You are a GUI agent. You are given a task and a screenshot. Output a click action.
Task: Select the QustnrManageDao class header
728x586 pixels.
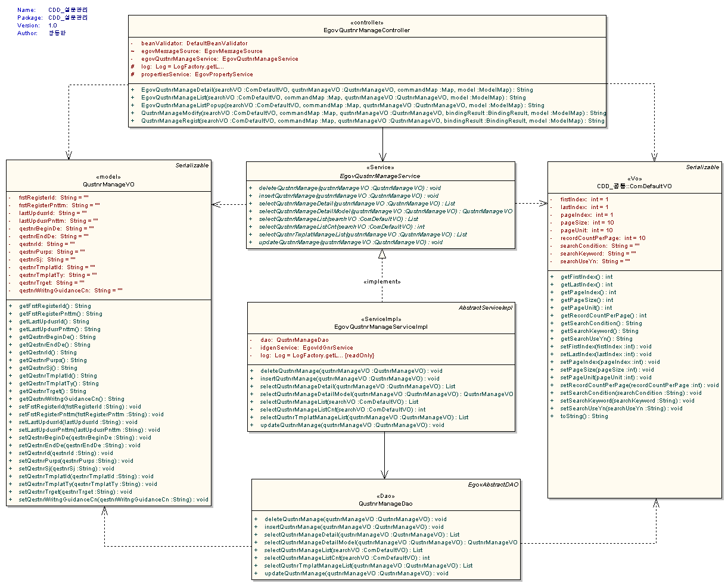pyautogui.click(x=385, y=503)
